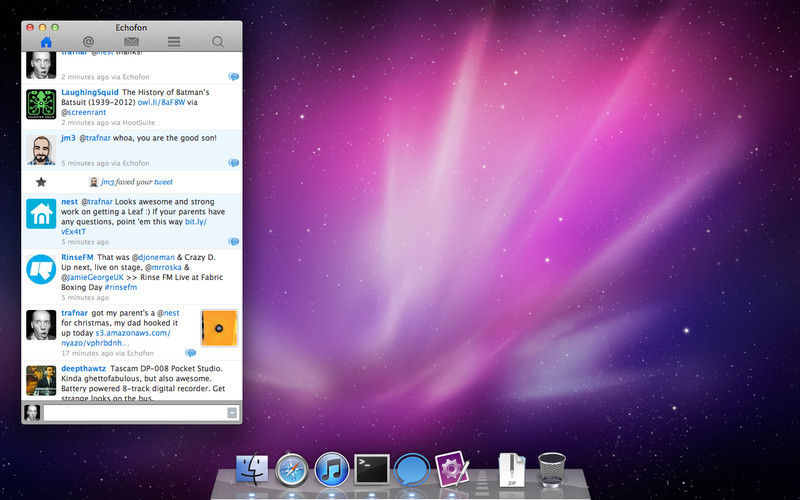
Task: Open Finder from the Dock
Action: coord(252,469)
